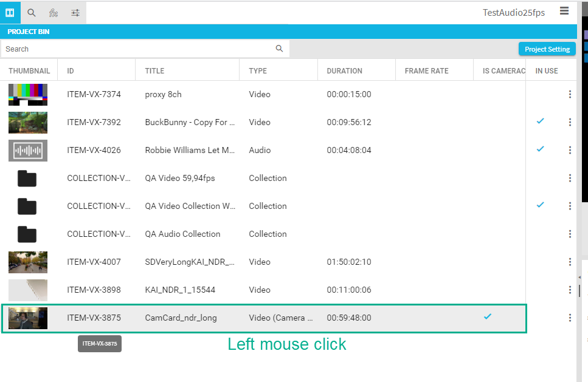The image size is (588, 382).
Task: Toggle the in-use checkmark for BuckBunny copy
Action: pos(540,121)
